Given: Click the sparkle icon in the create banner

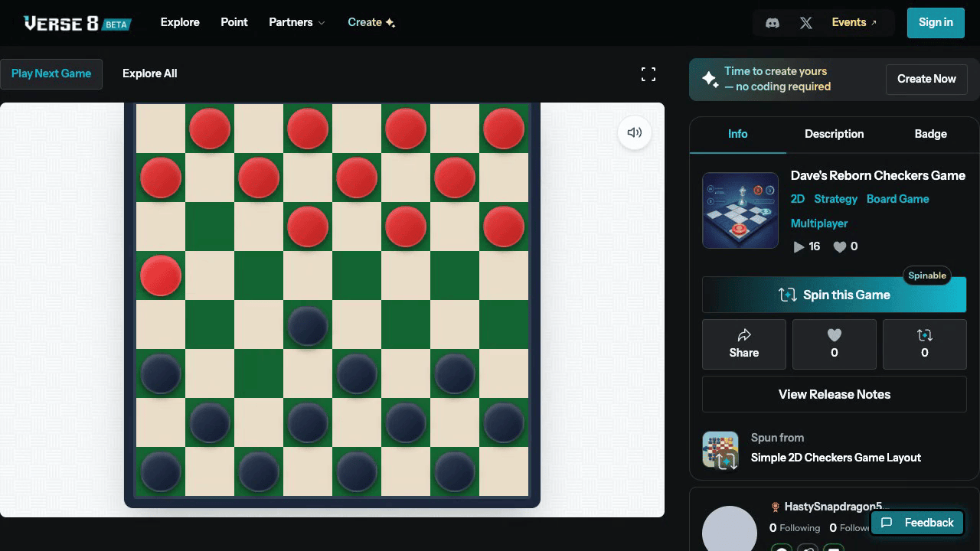Looking at the screenshot, I should coord(709,79).
